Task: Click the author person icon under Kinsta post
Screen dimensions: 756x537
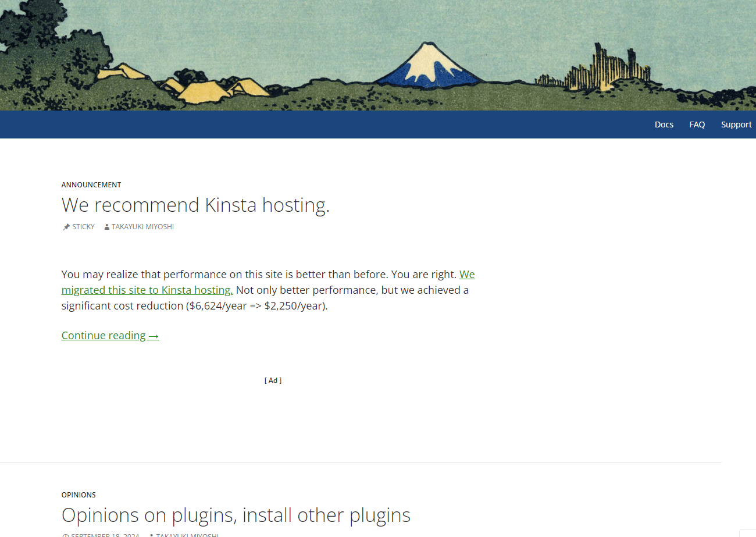Action: pos(107,227)
